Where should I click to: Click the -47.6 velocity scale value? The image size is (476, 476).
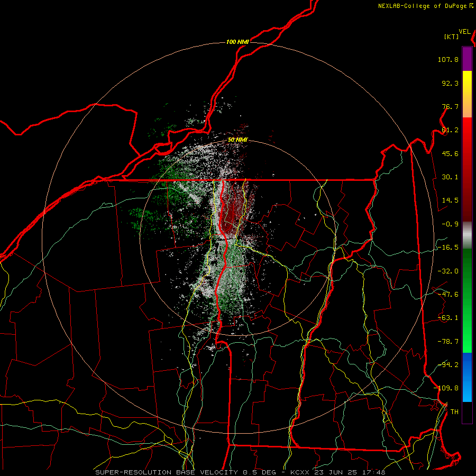[x=448, y=295]
